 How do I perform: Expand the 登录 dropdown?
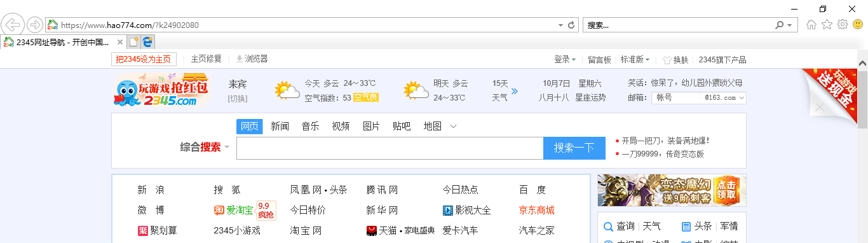[x=565, y=59]
